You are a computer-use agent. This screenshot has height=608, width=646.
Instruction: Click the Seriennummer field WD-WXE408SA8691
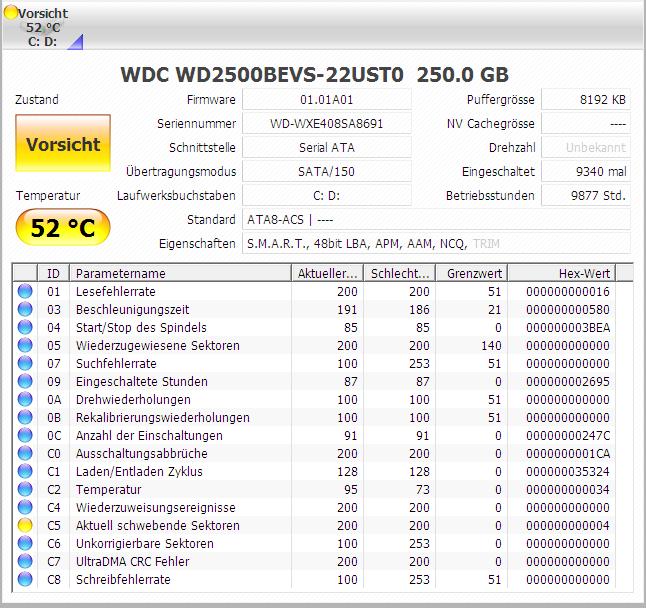point(327,123)
